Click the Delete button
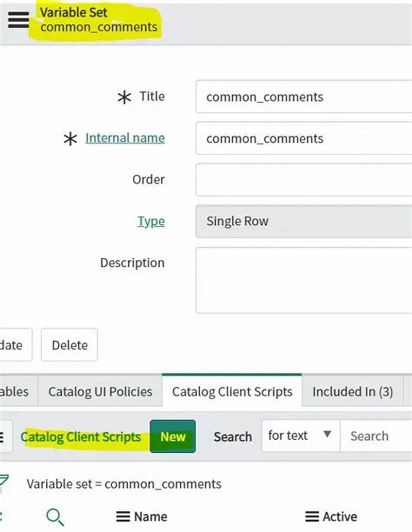This screenshot has width=412, height=532. click(x=69, y=345)
